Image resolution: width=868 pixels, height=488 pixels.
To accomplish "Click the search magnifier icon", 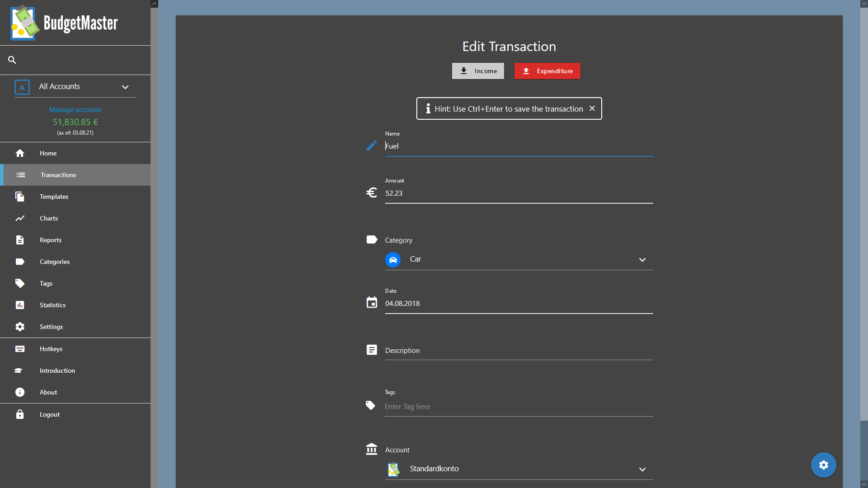I will (12, 60).
